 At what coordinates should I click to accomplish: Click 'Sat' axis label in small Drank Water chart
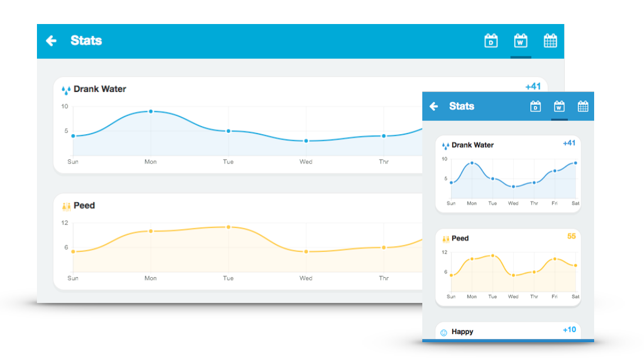pyautogui.click(x=575, y=203)
